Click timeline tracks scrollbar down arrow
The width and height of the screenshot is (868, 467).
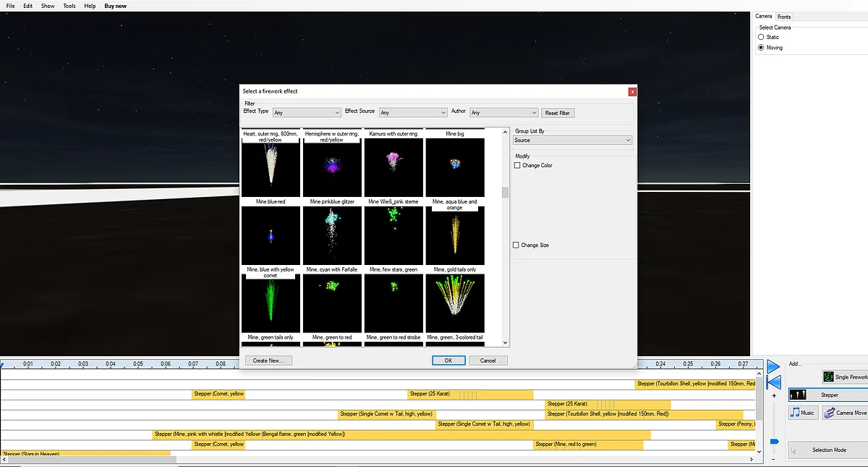[759, 451]
